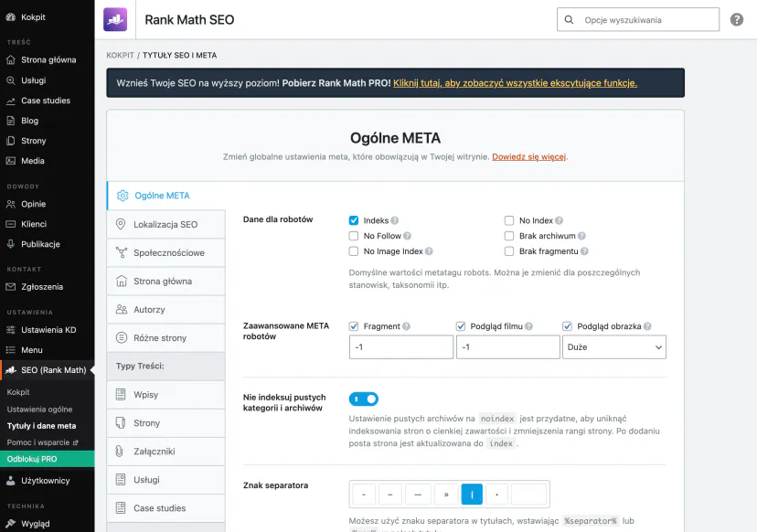The height and width of the screenshot is (532, 757).
Task: Open the Duże image preview dropdown
Action: tap(614, 347)
